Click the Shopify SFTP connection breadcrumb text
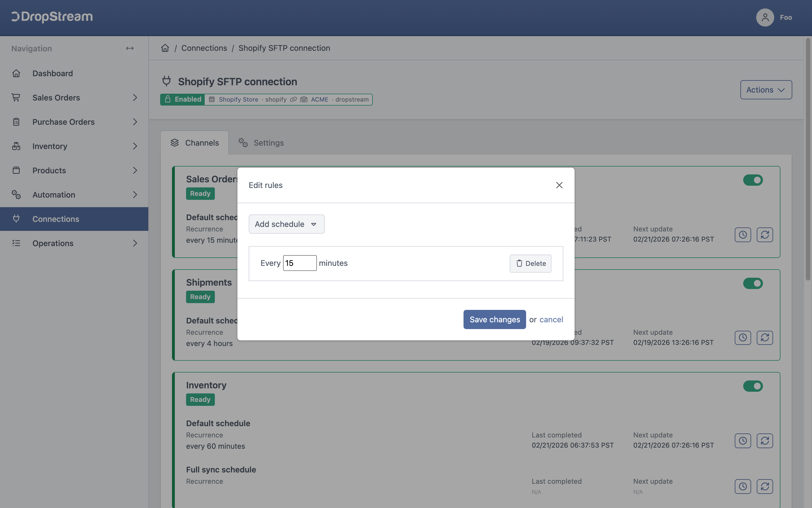The width and height of the screenshot is (812, 508). (x=284, y=48)
